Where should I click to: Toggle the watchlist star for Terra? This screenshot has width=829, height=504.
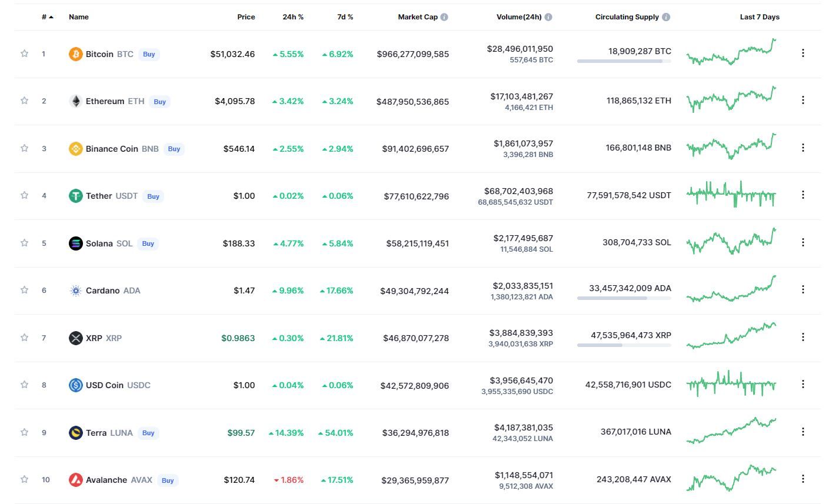click(24, 432)
